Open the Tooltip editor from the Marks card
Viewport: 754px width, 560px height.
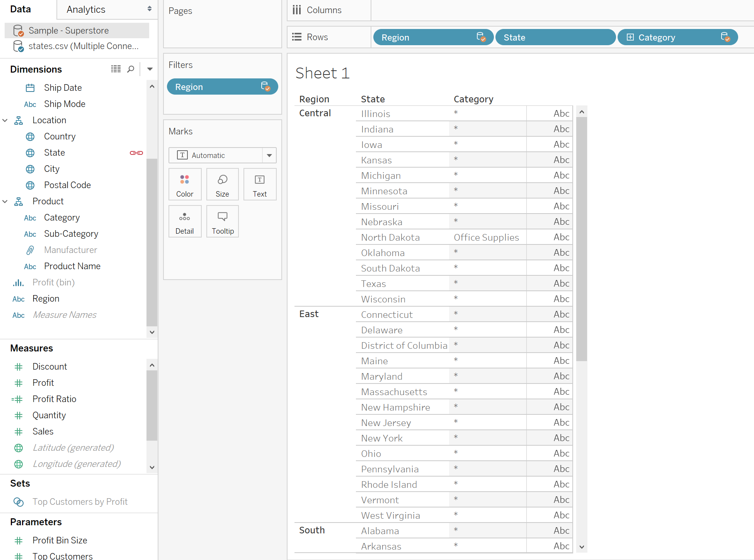(x=222, y=221)
